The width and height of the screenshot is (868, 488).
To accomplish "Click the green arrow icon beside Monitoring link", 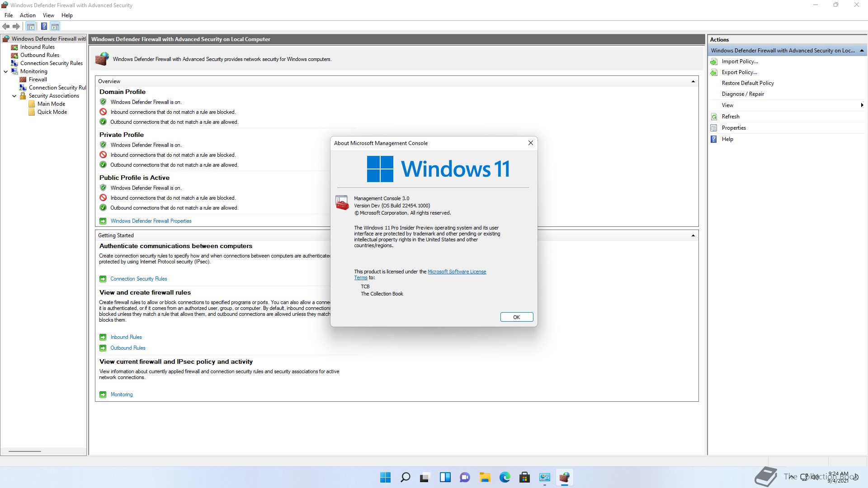I will [103, 394].
